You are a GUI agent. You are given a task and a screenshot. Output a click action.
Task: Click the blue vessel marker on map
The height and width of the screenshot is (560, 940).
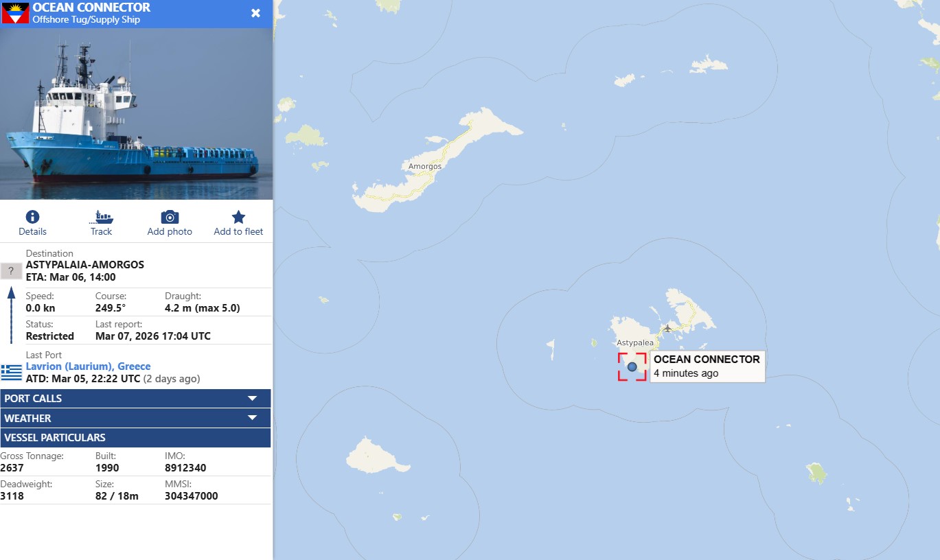click(x=632, y=366)
